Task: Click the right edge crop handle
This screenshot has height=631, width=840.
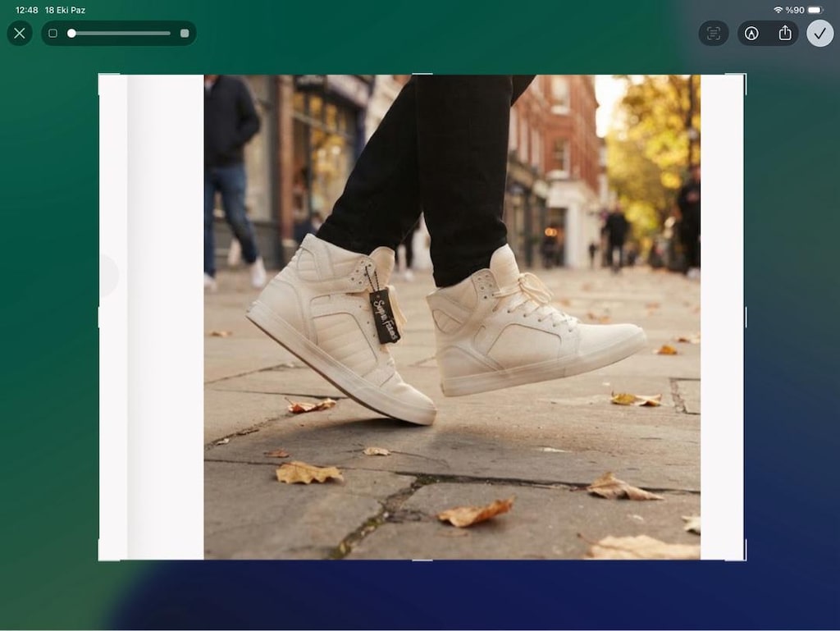Action: (x=746, y=317)
